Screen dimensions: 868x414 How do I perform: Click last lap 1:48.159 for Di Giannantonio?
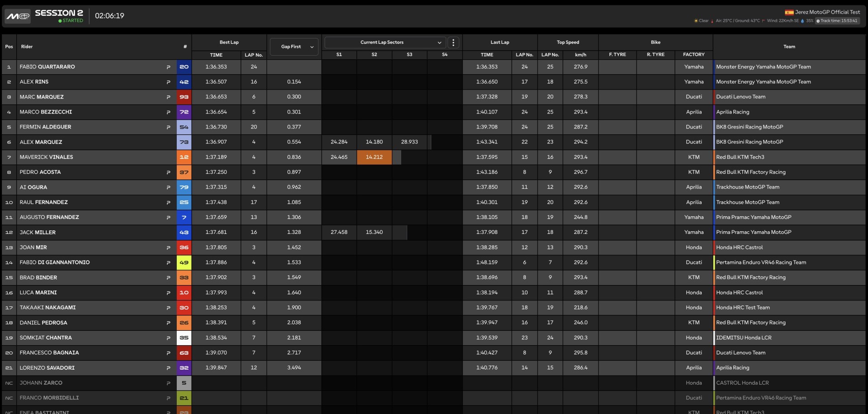click(x=487, y=262)
